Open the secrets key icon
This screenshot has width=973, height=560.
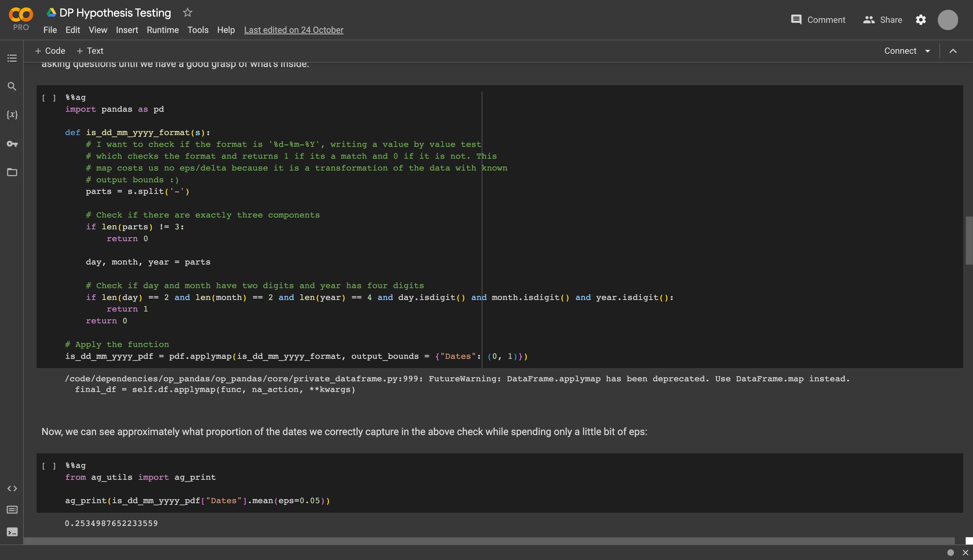(x=12, y=144)
